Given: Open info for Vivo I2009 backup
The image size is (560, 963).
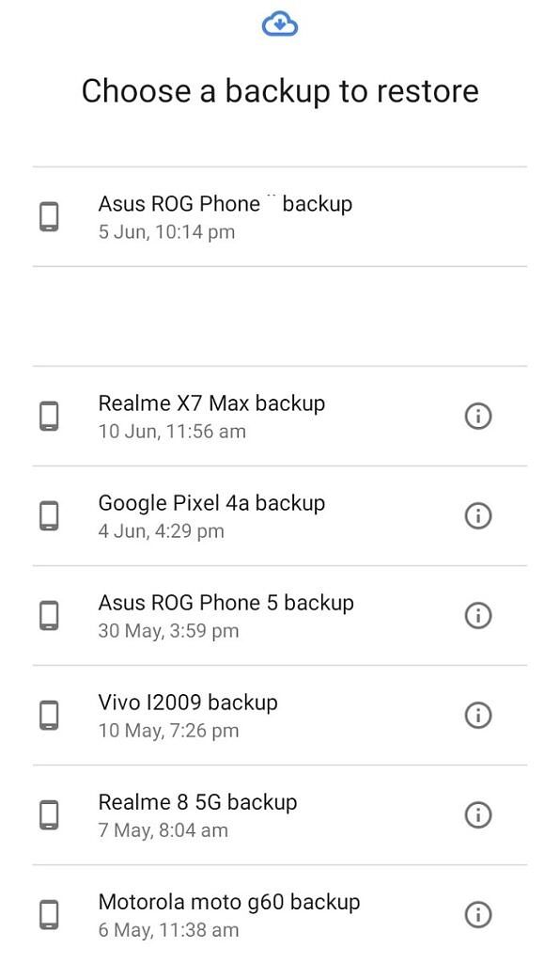Looking at the screenshot, I should tap(477, 715).
